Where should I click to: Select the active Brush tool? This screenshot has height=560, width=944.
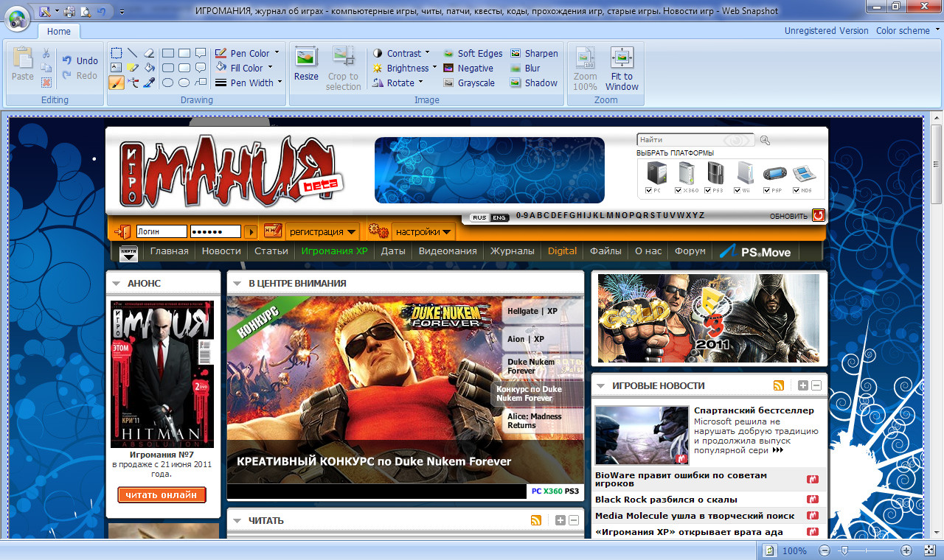click(117, 83)
